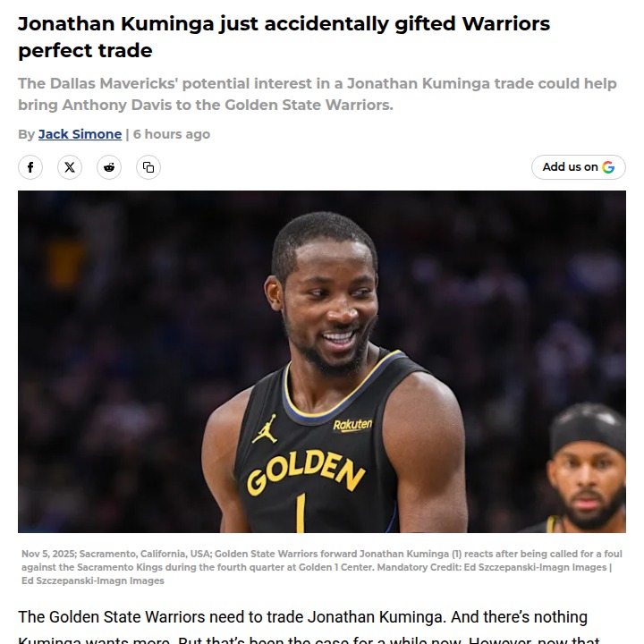Open the Jonathan Kuminga hero photo
Viewport: 644px width, 644px height.
tap(322, 361)
